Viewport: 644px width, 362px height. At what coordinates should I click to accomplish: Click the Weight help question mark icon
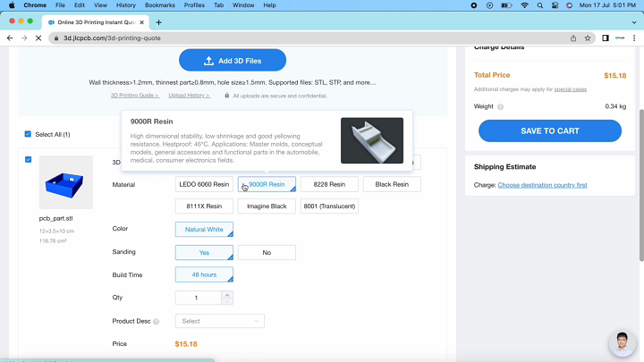click(x=500, y=106)
